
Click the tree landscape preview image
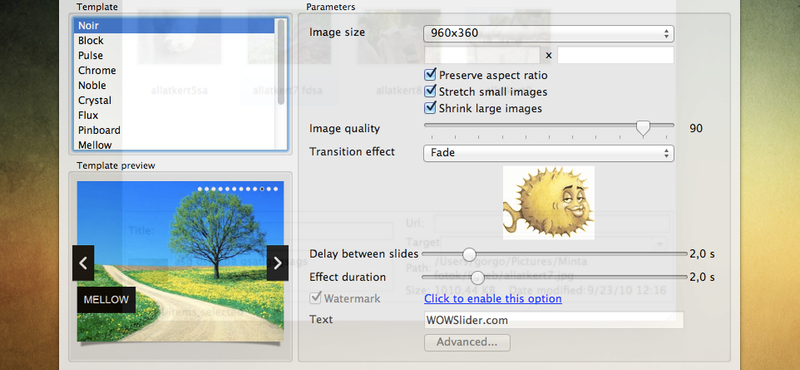[x=180, y=261]
